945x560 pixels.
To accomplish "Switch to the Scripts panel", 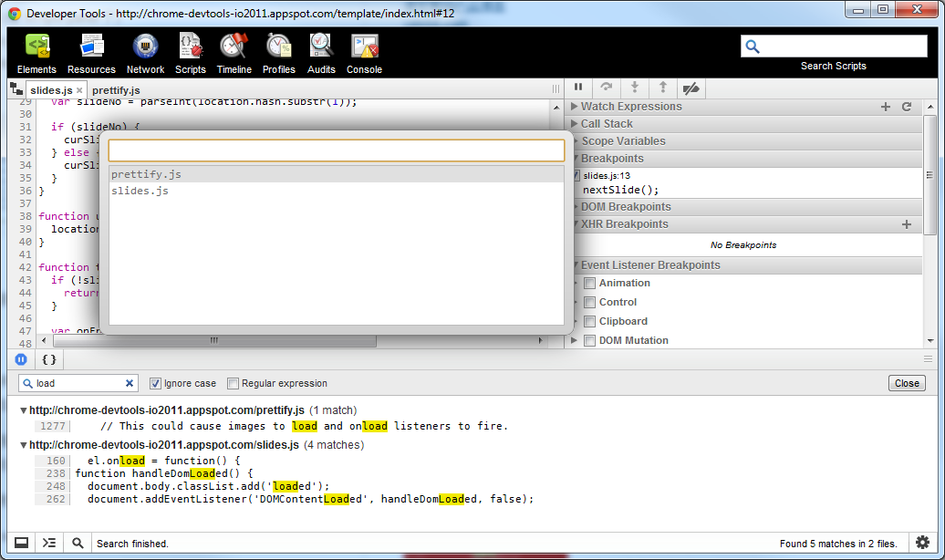I will click(191, 54).
